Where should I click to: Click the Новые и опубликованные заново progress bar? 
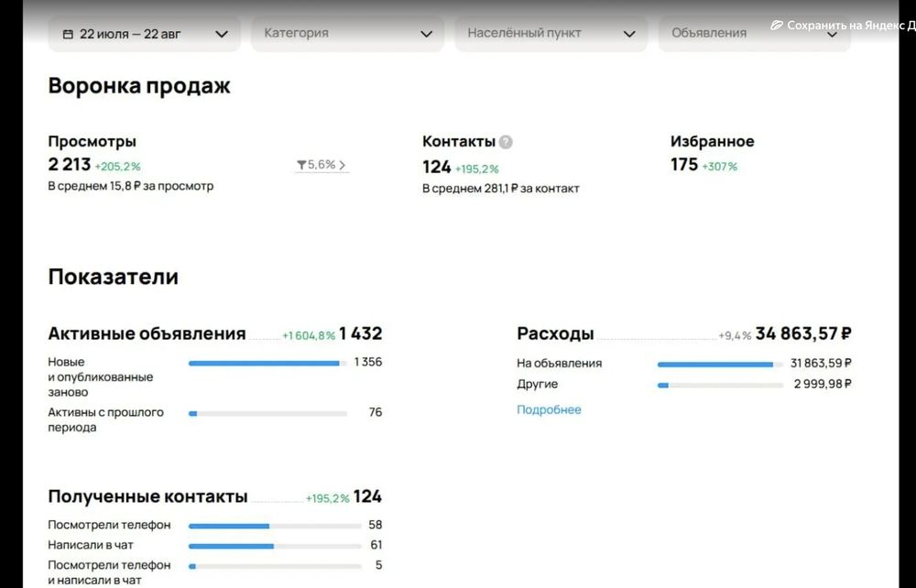pyautogui.click(x=267, y=364)
